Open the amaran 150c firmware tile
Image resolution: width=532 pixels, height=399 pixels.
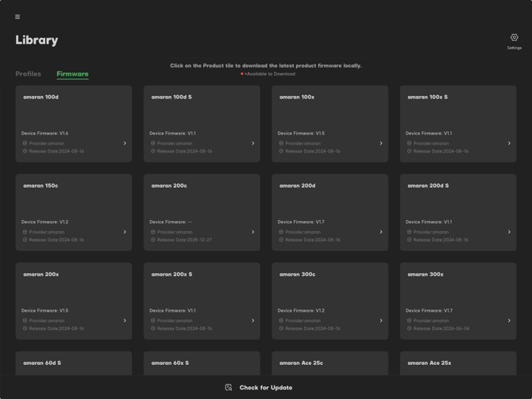coord(74,212)
